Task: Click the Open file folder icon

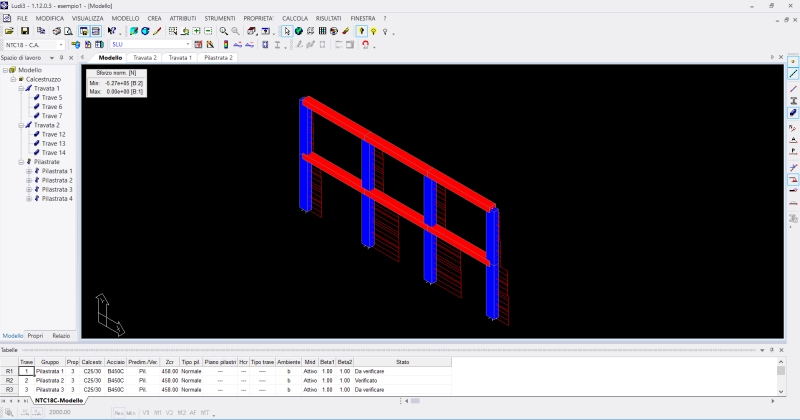Action: (9, 31)
